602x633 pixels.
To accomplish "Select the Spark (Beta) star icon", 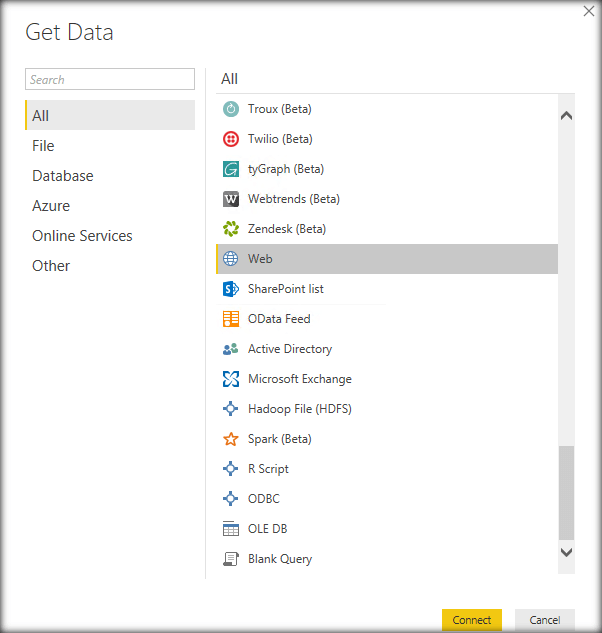I will [231, 439].
